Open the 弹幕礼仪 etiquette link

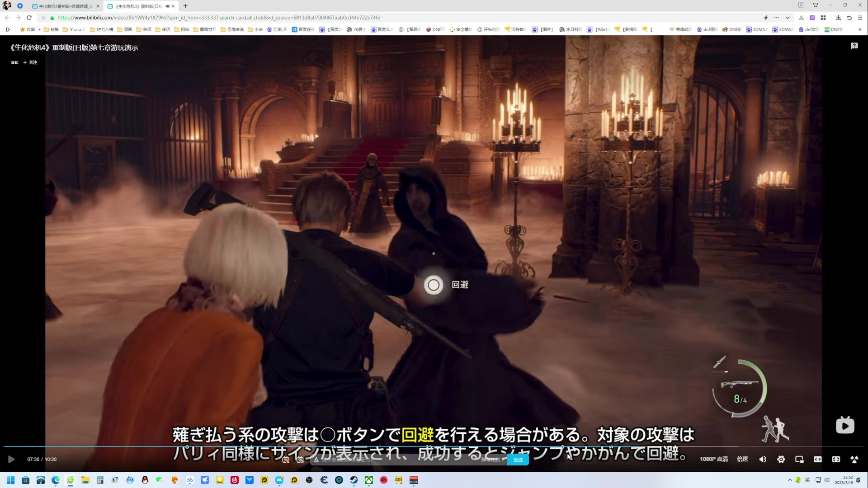pos(491,460)
